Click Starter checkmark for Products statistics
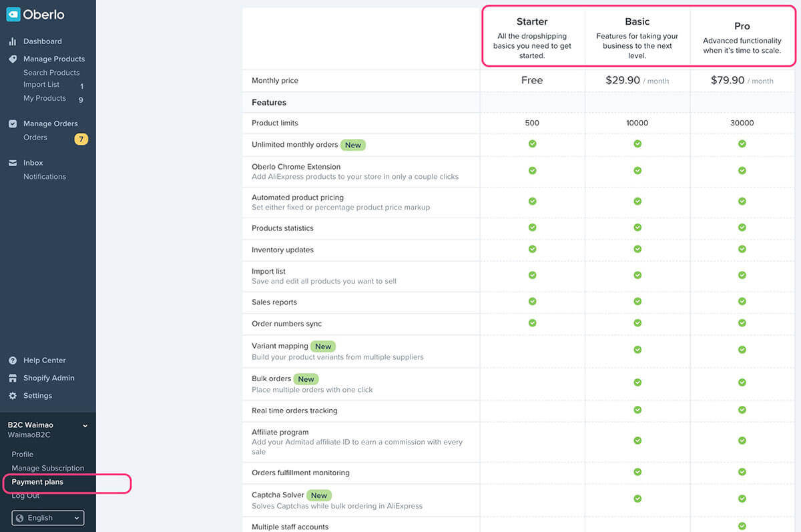 (533, 228)
